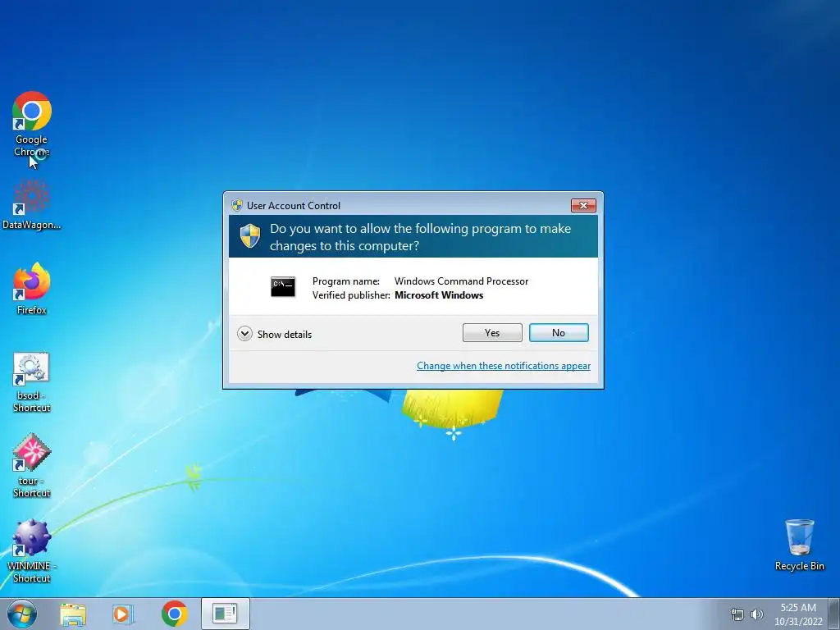The image size is (840, 630).
Task: Open the DataWagon desktop shortcut
Action: click(x=32, y=204)
